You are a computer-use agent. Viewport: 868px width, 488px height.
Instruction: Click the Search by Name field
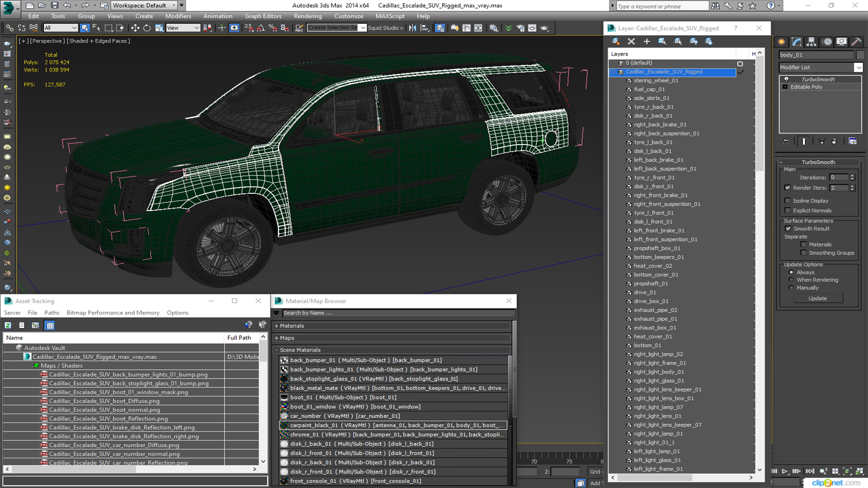(x=398, y=313)
